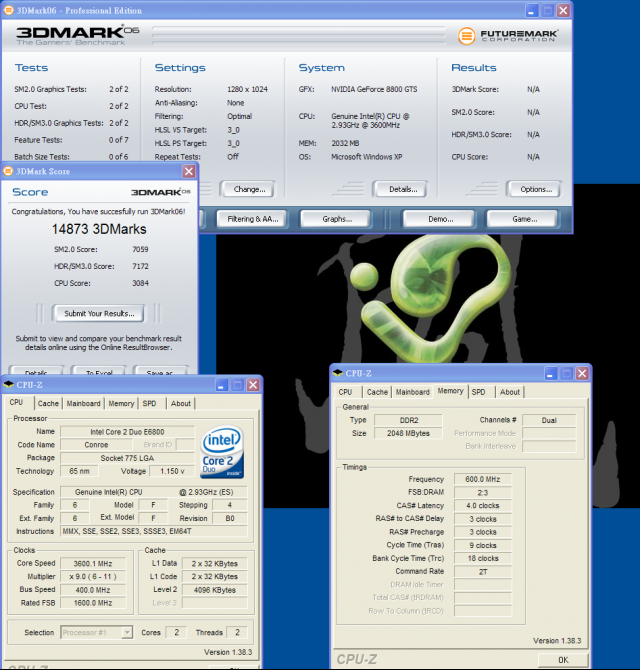The height and width of the screenshot is (670, 640).
Task: Click the Voltage 1.150 v value
Action: coord(172,471)
